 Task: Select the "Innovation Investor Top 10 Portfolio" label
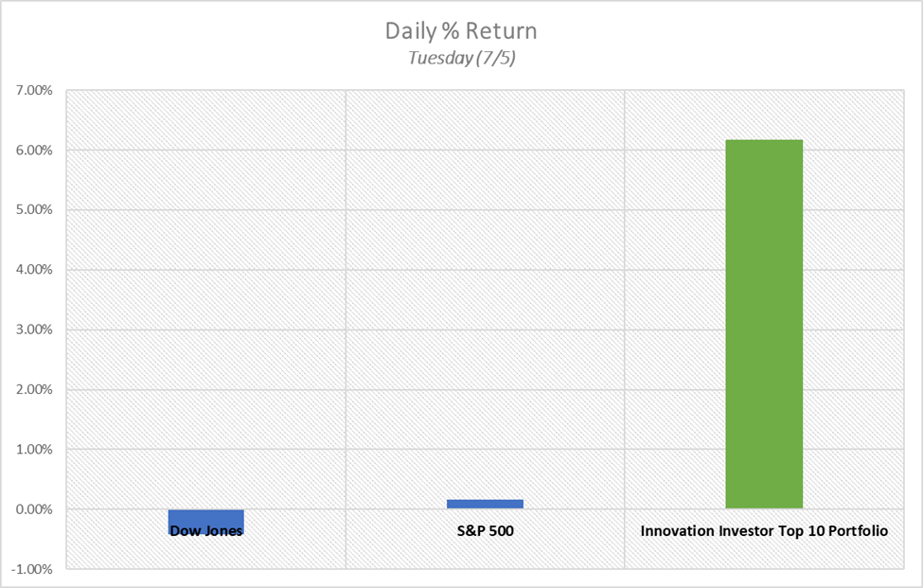(x=764, y=531)
